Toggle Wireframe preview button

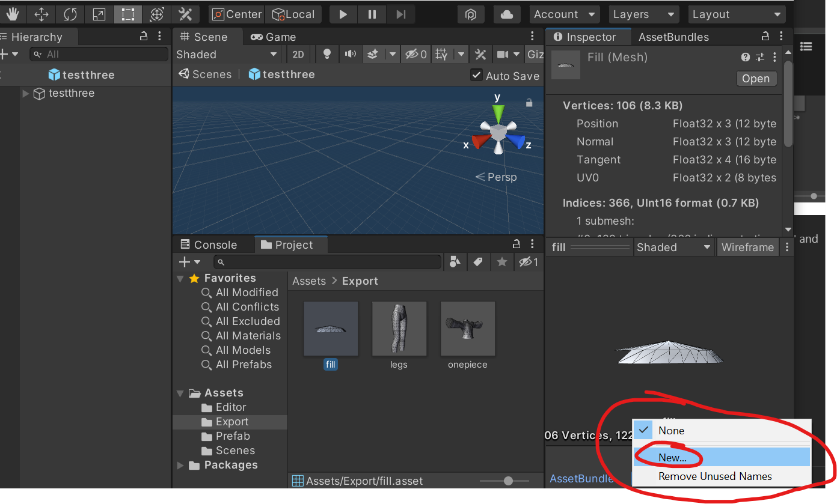747,247
